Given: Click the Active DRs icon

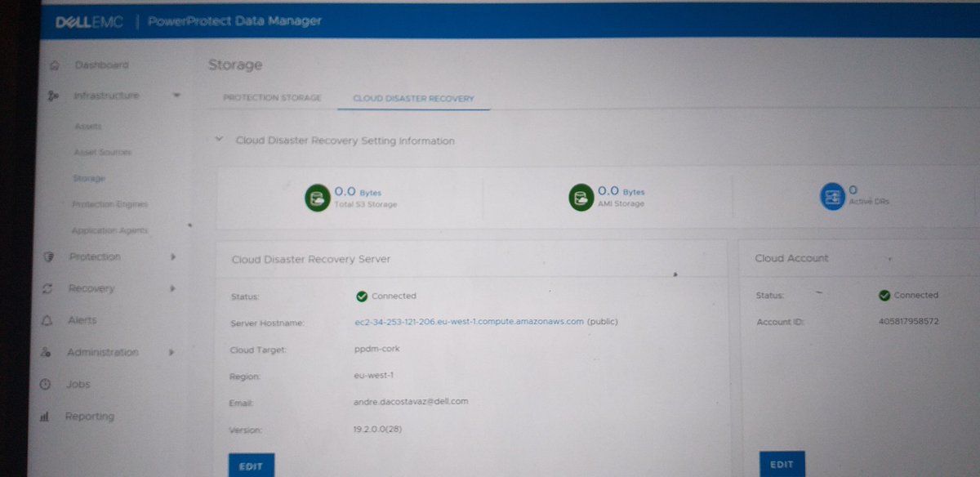Looking at the screenshot, I should pyautogui.click(x=832, y=197).
